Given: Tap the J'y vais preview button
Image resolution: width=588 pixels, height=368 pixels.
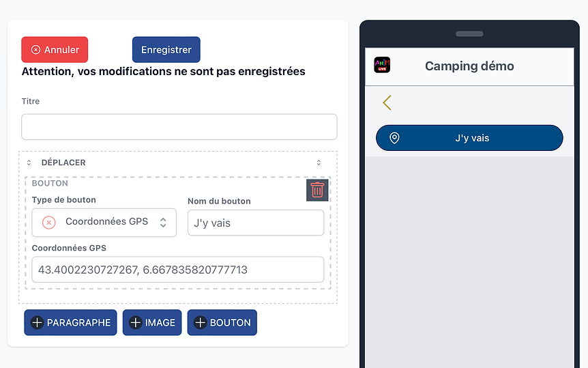Looking at the screenshot, I should tap(469, 138).
